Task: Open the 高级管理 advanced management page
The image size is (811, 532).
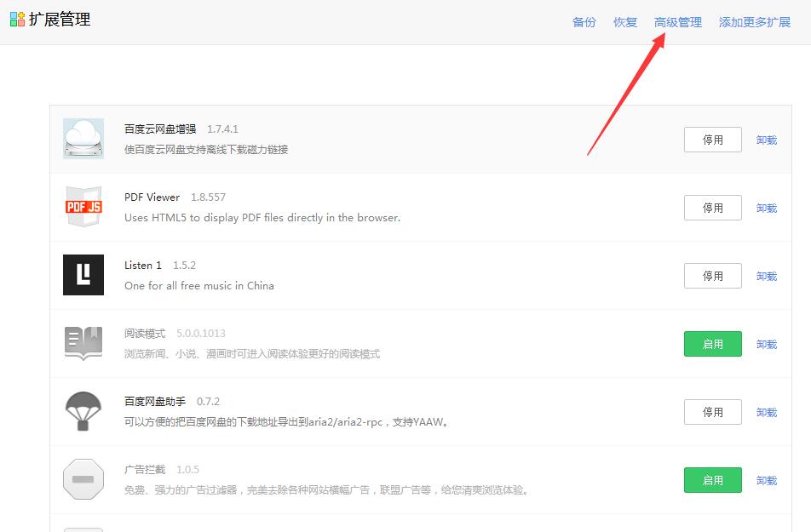Action: 678,22
